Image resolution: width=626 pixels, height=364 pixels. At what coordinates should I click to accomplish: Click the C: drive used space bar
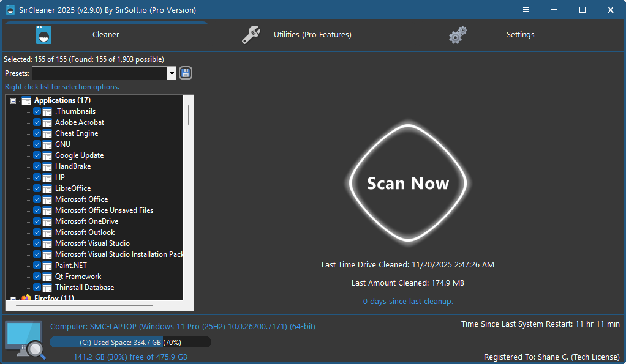pos(130,342)
